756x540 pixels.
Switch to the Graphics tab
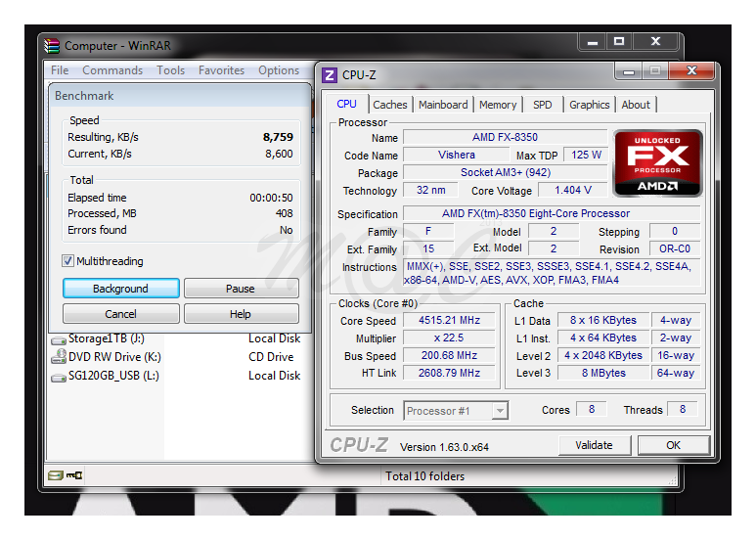pos(589,105)
